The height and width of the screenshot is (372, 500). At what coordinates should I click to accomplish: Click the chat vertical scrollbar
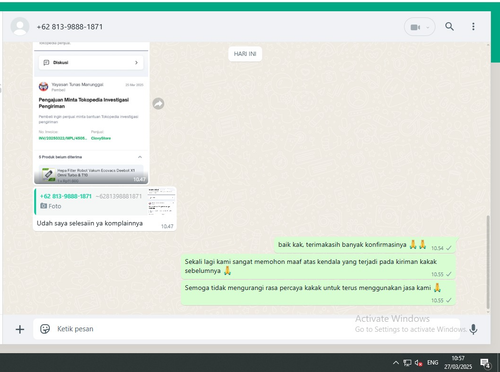488,262
